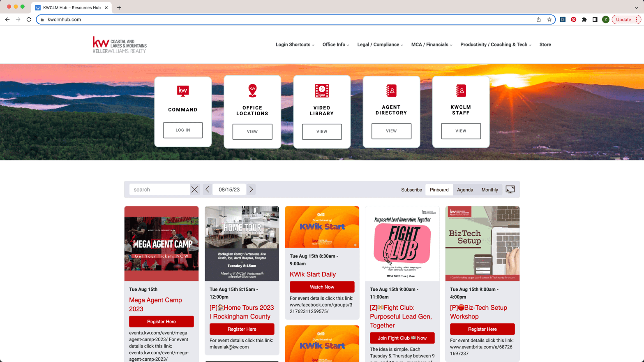Go to previous date with left arrow

pos(207,190)
